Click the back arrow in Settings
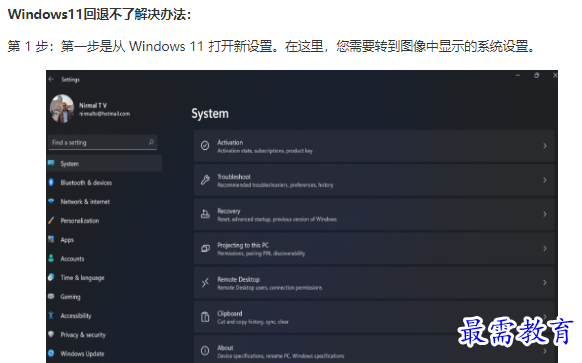Screen dimensions: 582x363 pyautogui.click(x=51, y=79)
